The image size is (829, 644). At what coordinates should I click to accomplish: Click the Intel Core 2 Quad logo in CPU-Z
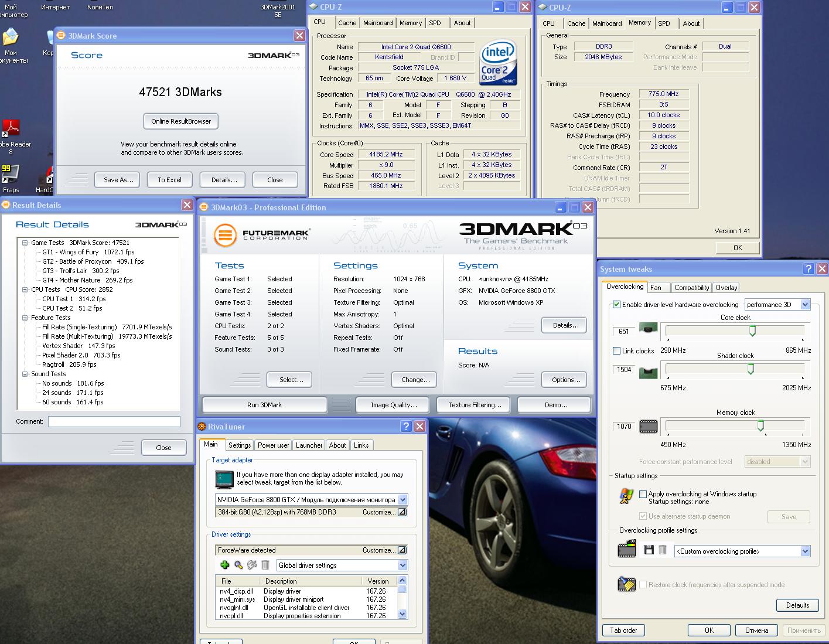click(x=498, y=62)
